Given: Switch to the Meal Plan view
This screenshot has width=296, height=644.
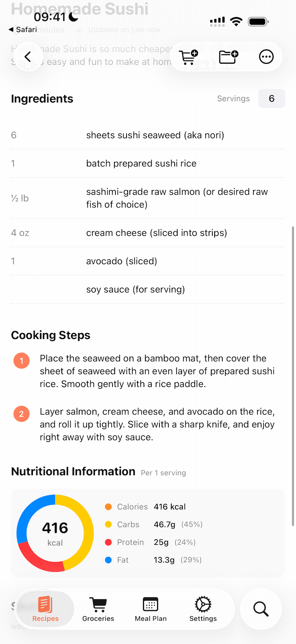Looking at the screenshot, I should pos(151,609).
